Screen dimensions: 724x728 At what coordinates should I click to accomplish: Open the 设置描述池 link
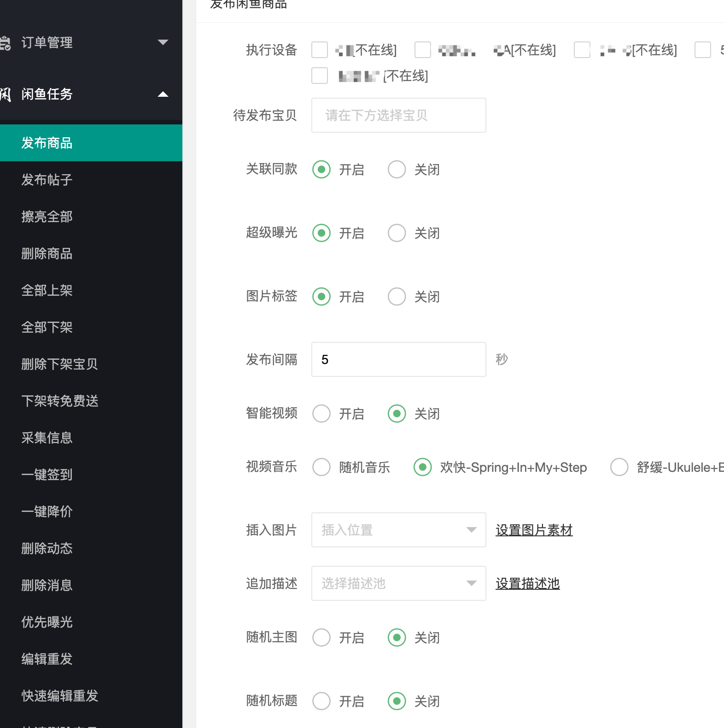click(x=527, y=583)
